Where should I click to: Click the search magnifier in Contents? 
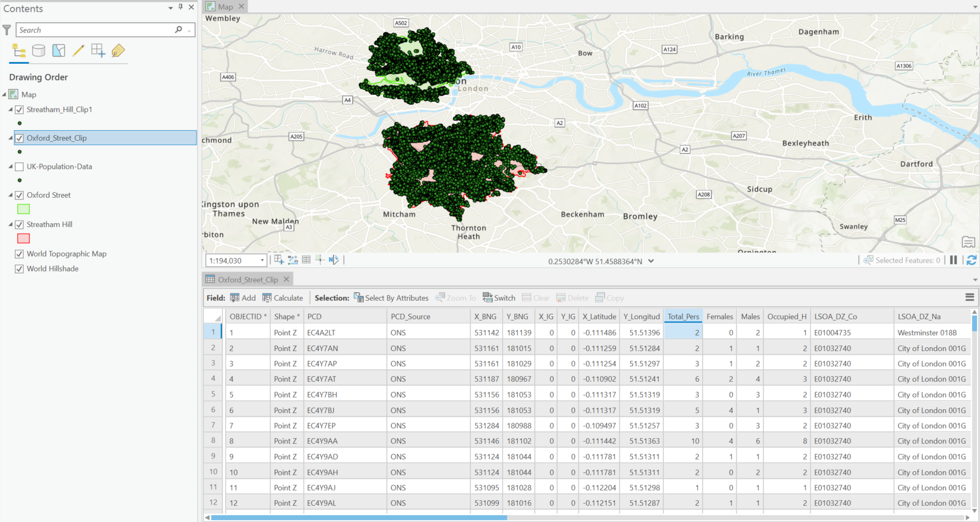(x=179, y=30)
